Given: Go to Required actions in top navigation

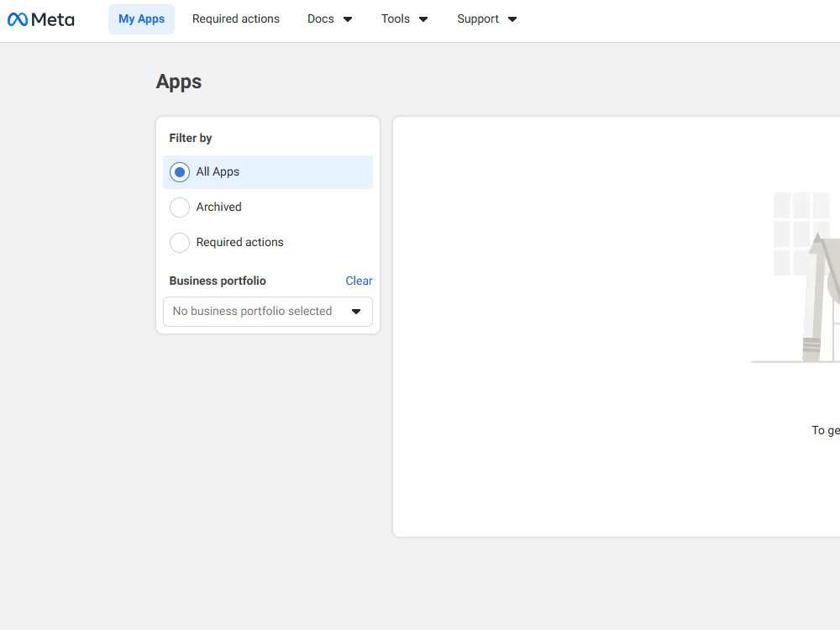Looking at the screenshot, I should coord(236,19).
